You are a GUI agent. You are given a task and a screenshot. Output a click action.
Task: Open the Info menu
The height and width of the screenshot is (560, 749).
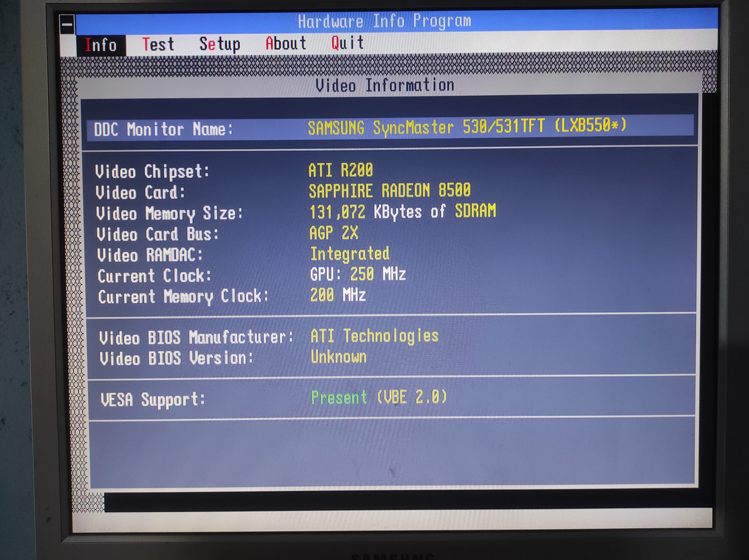point(101,45)
